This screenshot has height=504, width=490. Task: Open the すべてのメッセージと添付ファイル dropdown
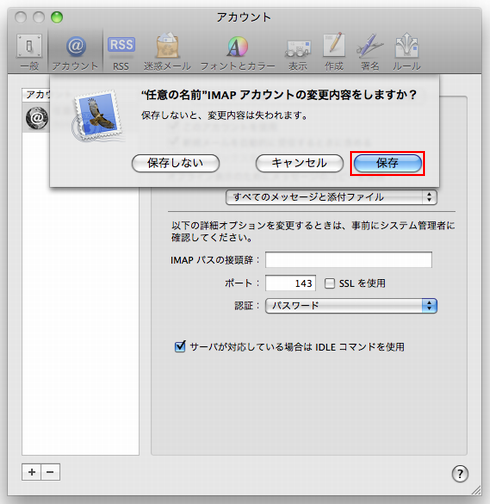tap(331, 197)
